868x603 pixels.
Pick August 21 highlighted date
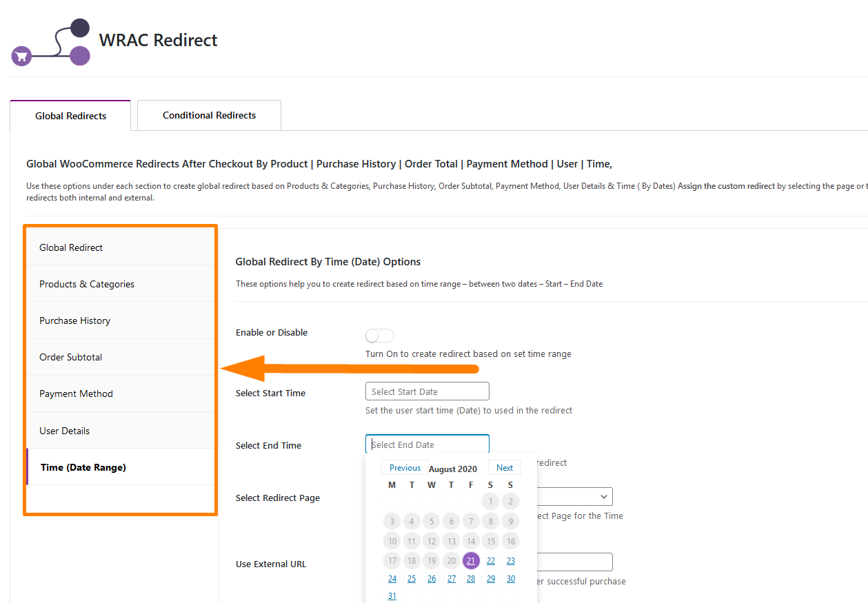[x=471, y=560]
